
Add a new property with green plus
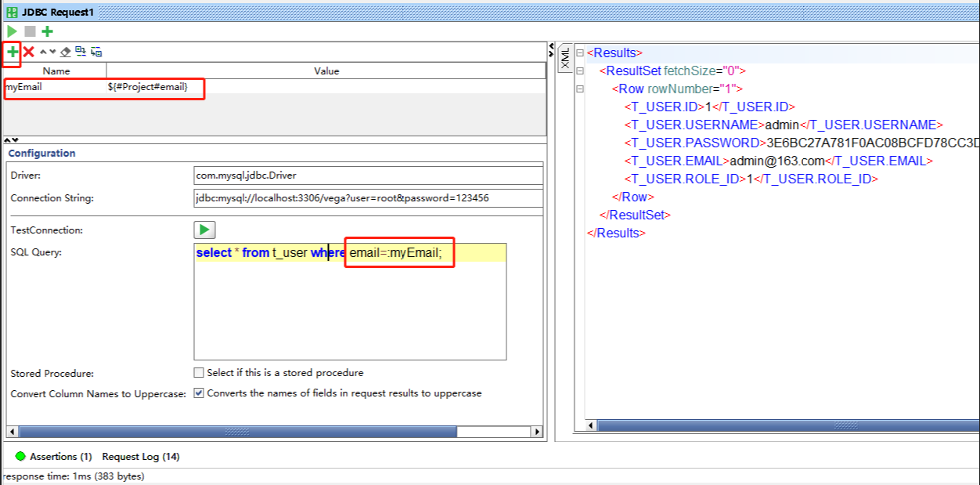[13, 52]
